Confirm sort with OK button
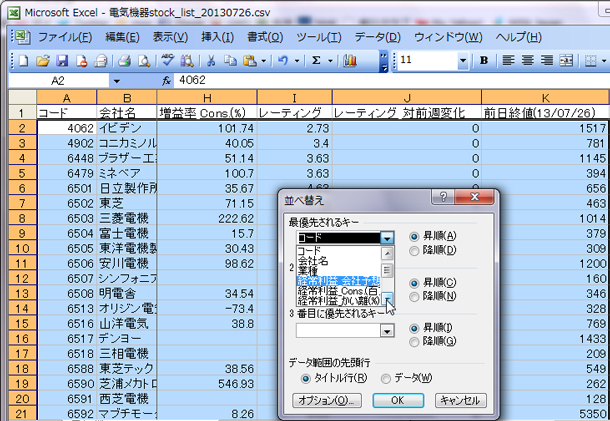610x421 pixels. click(398, 400)
